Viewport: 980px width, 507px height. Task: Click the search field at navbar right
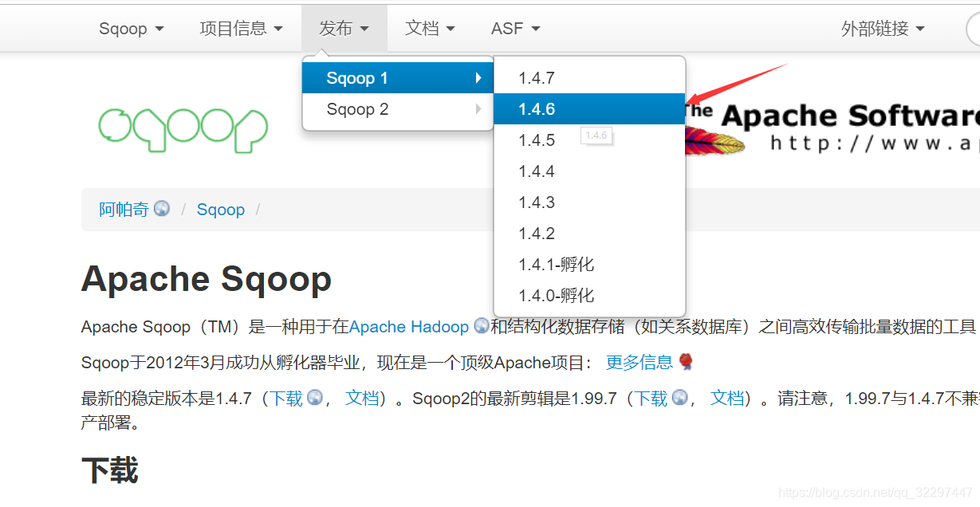(973, 29)
